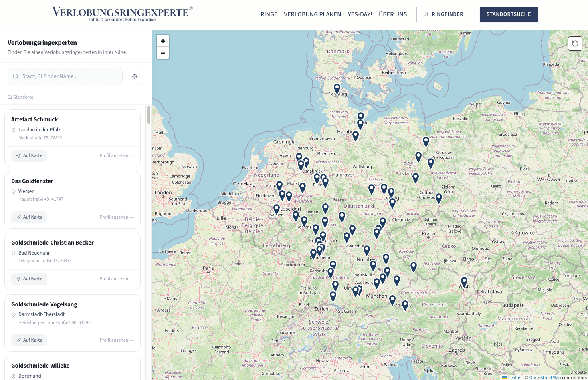Screen dimensions: 588x380
Task: View Das Goldfenster profile
Action: pos(117,217)
